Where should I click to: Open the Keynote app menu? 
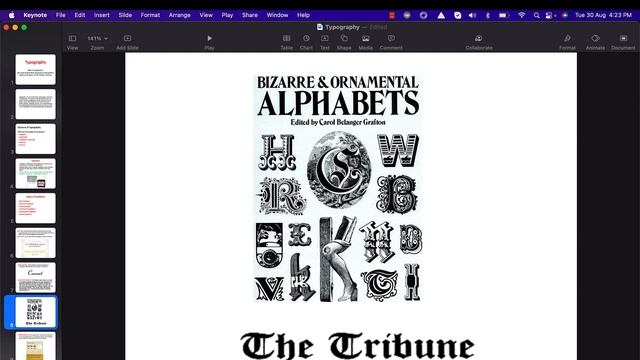click(x=35, y=15)
